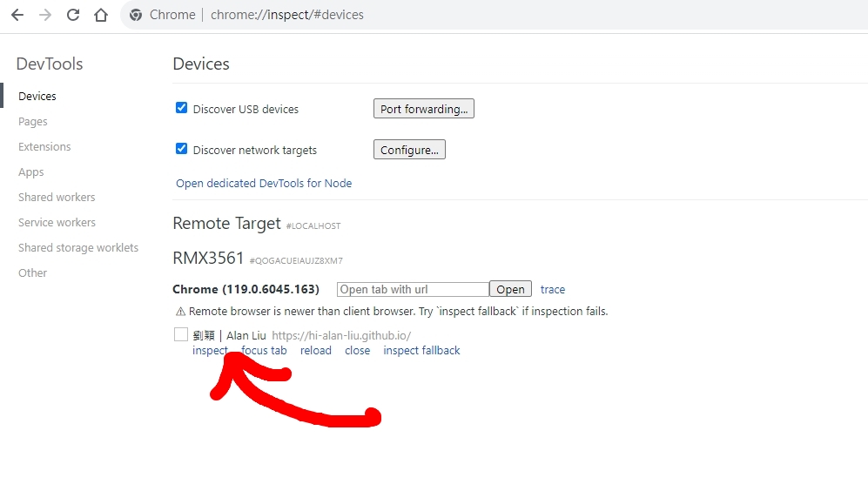Click focus tab for Alan Liu page
The width and height of the screenshot is (868, 491).
[x=264, y=350]
